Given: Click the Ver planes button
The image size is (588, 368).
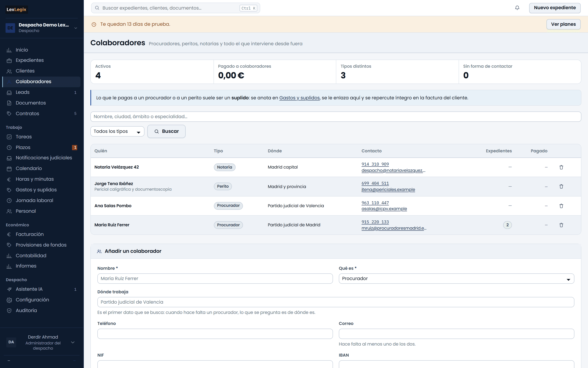Looking at the screenshot, I should (x=563, y=24).
